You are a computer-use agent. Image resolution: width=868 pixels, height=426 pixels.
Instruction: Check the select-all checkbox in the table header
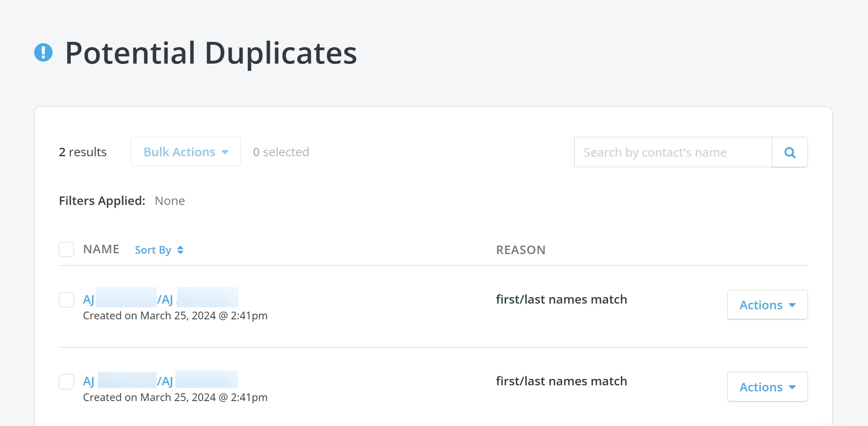coord(66,249)
